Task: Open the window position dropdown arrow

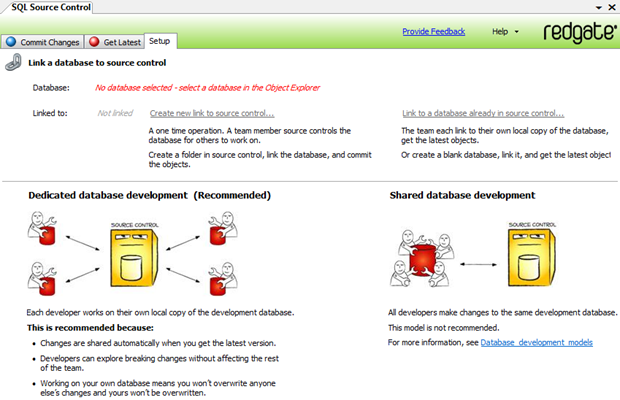Action: point(597,7)
